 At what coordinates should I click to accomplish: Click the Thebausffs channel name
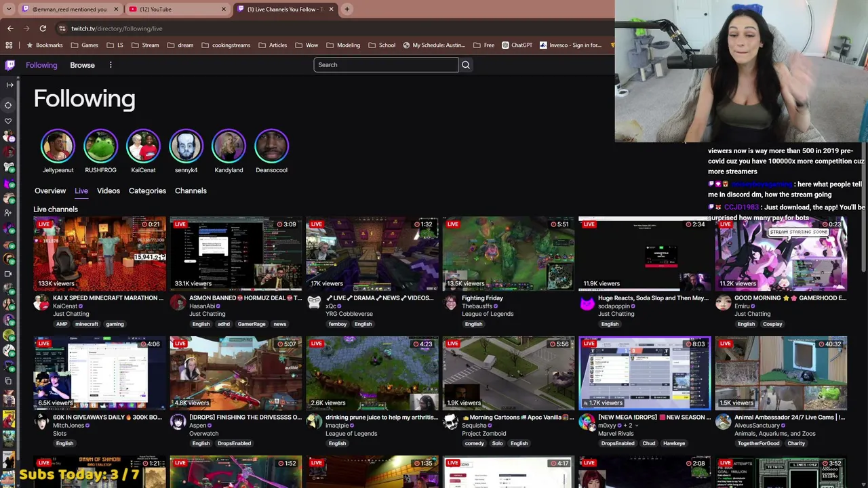pyautogui.click(x=477, y=306)
